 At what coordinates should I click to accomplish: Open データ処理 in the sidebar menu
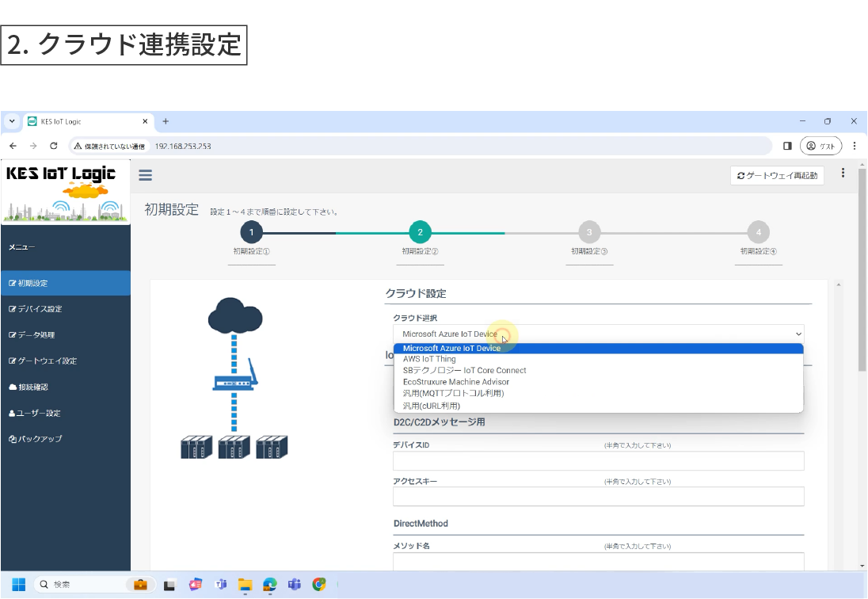(65, 335)
